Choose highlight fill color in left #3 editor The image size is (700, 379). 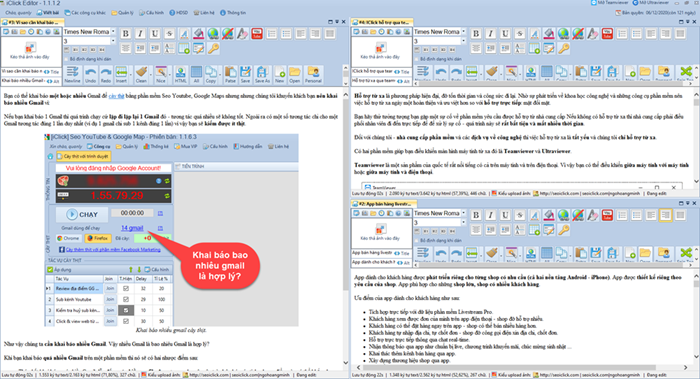tap(198, 34)
